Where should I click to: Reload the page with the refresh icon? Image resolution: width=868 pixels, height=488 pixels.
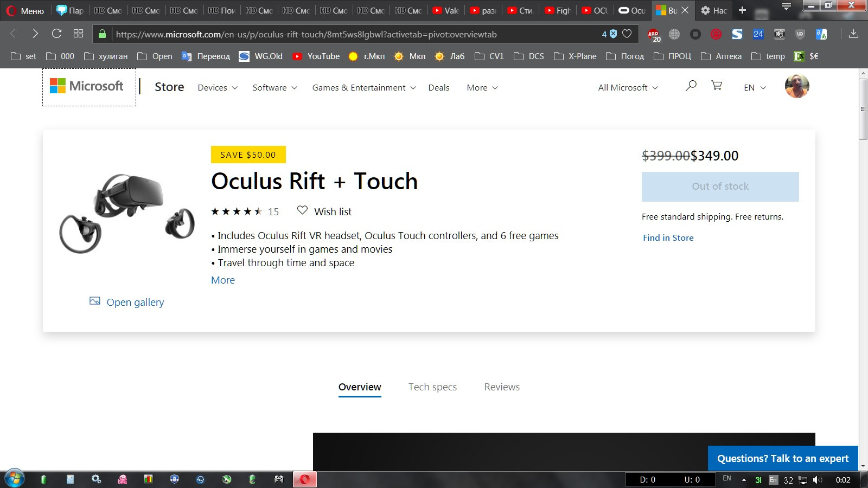click(56, 34)
